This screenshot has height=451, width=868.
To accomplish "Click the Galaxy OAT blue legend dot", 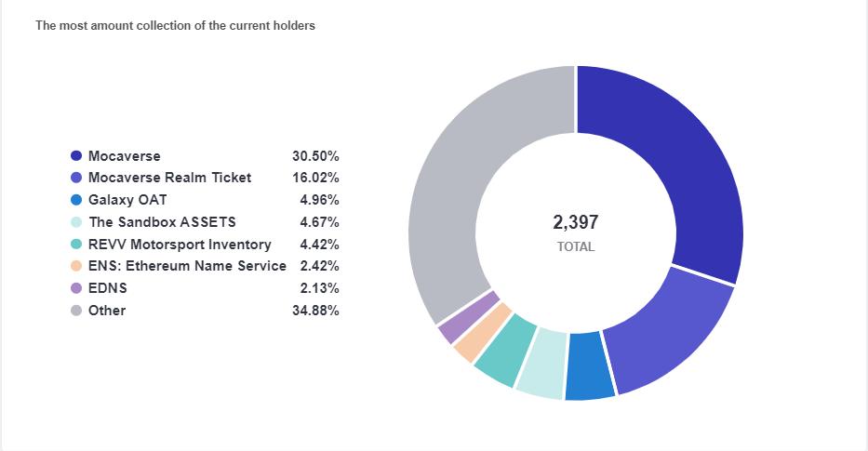I will 76,200.
